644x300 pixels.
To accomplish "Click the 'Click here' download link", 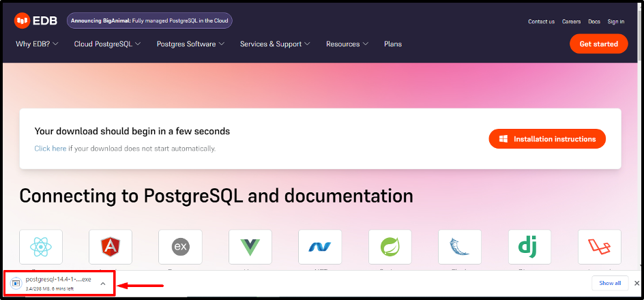I will [50, 149].
